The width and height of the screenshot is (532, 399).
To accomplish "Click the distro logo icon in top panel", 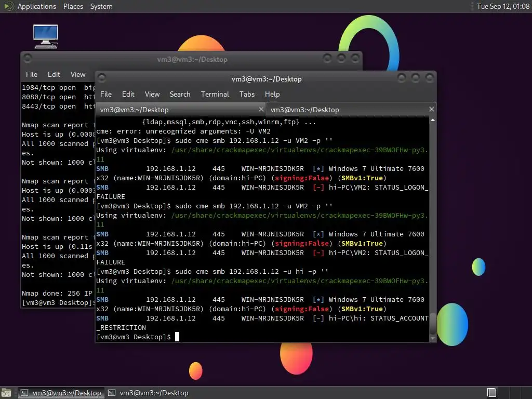I will coord(8,6).
